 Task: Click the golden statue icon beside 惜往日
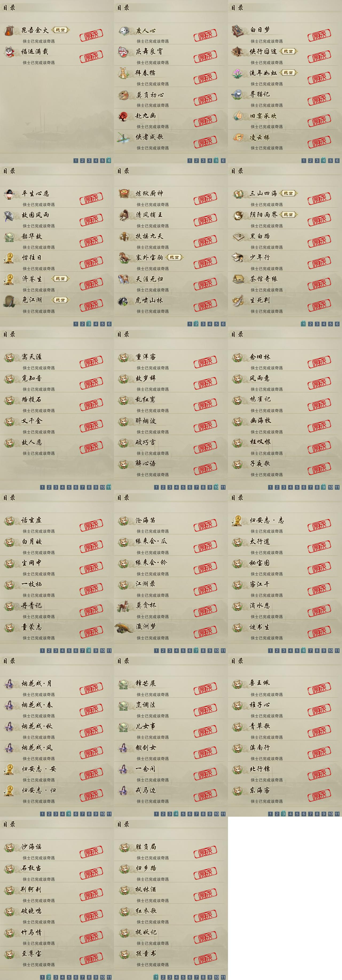pos(10,258)
